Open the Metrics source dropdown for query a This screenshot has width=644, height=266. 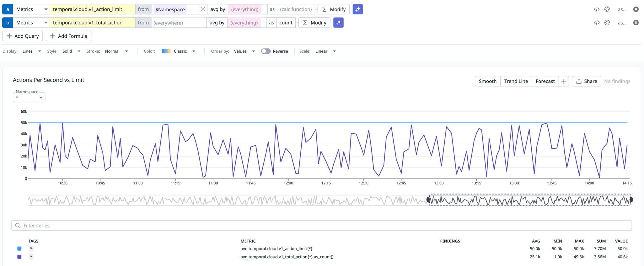click(31, 9)
